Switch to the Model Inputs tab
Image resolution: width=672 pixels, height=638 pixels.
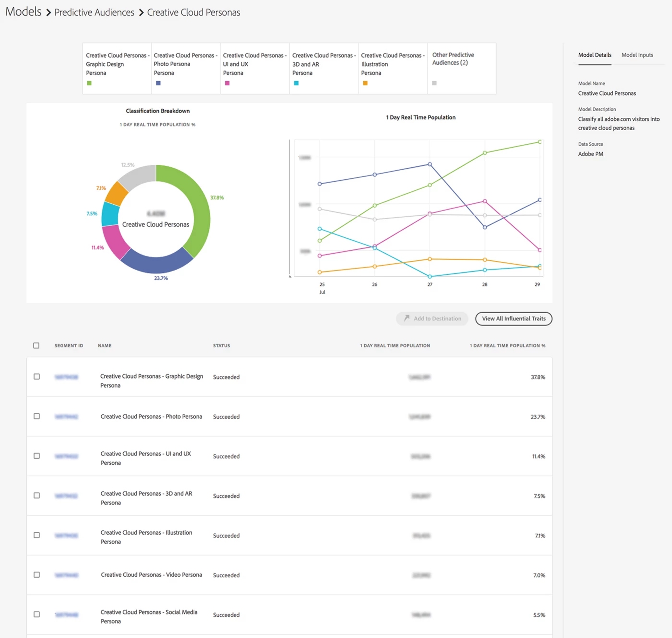click(x=637, y=55)
